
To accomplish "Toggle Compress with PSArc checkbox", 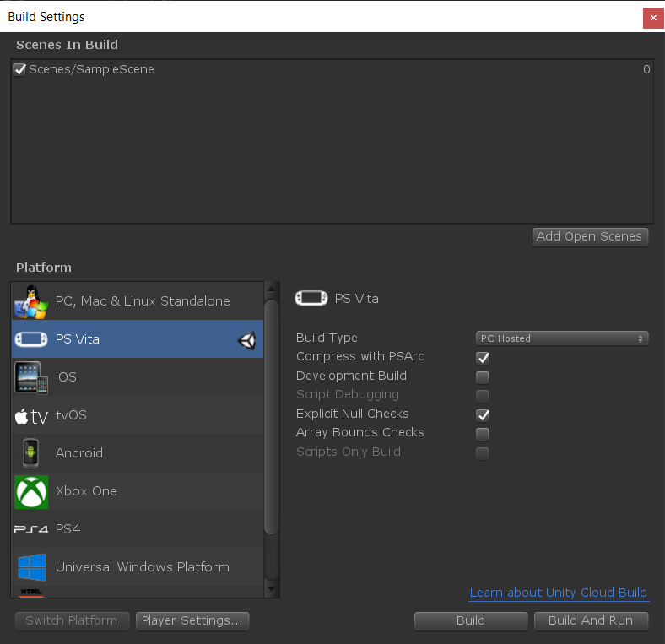I will click(x=482, y=358).
